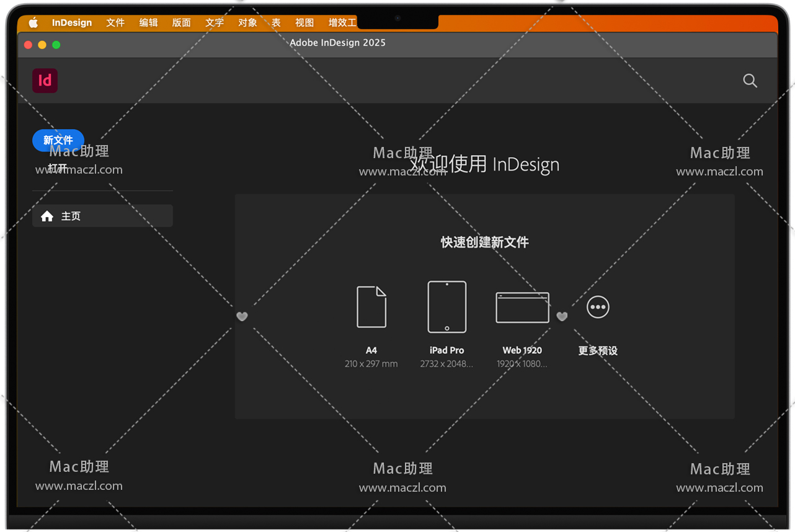Click the search magnifier icon
This screenshot has height=532, width=795.
point(750,81)
